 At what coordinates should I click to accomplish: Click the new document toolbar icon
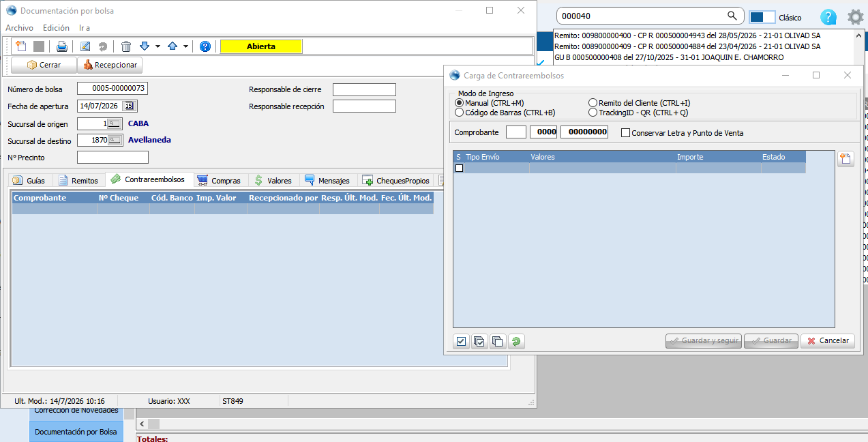tap(20, 46)
